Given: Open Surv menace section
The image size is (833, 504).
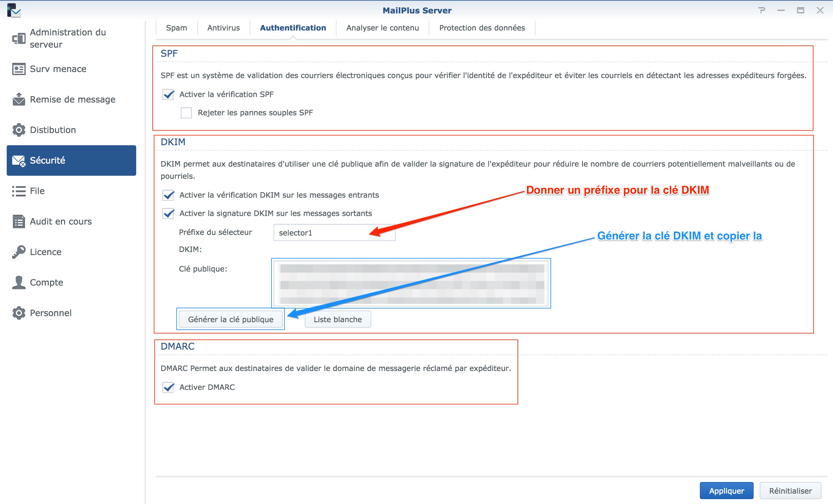Looking at the screenshot, I should pos(71,69).
